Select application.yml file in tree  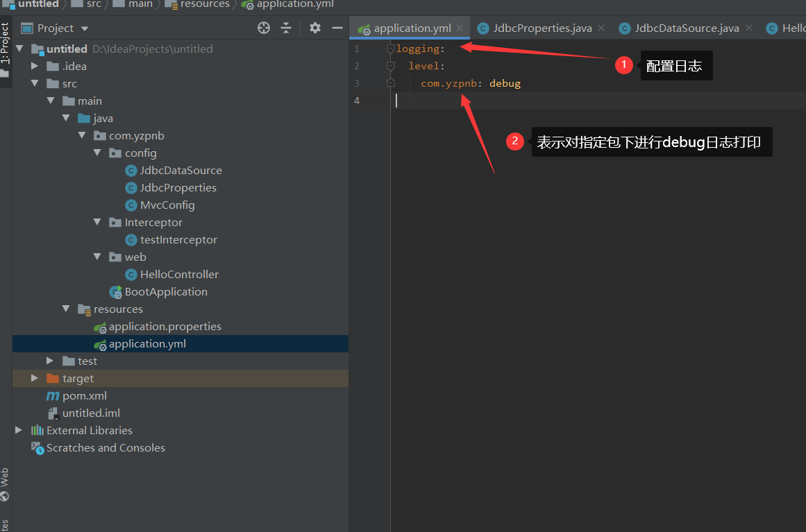coord(148,344)
